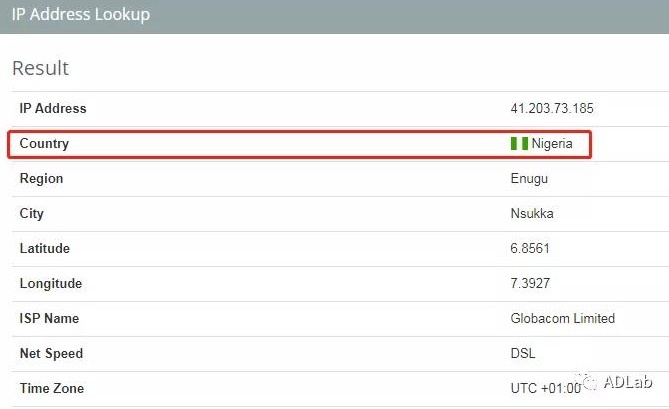Click the Nsukka city value
Screen dimensions: 669x409
(531, 213)
